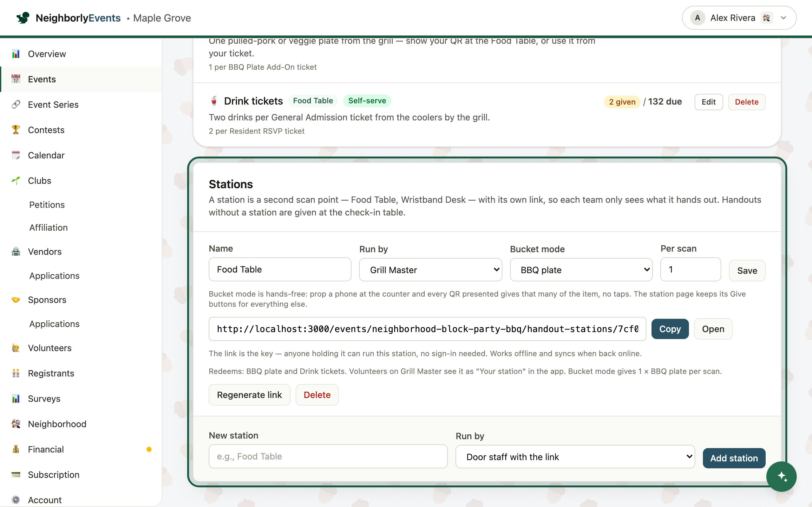This screenshot has height=507, width=812.
Task: Click the Vendors stall icon
Action: 16,252
